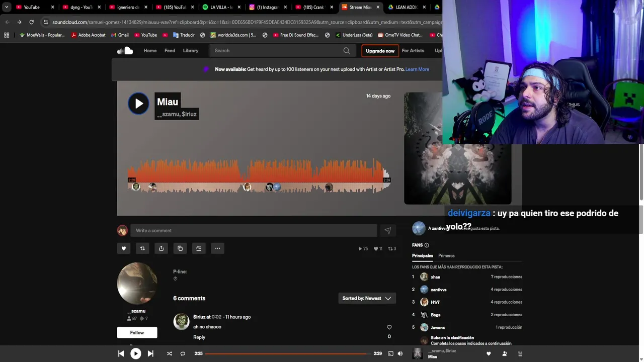Open fan Bags profile
Image resolution: width=644 pixels, height=362 pixels.
tap(435, 315)
